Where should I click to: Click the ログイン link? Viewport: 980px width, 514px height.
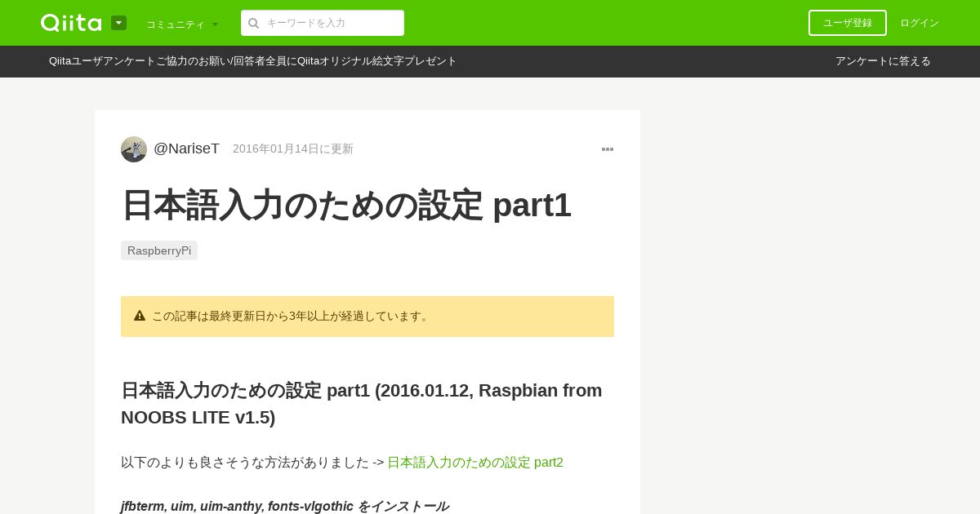tap(920, 23)
